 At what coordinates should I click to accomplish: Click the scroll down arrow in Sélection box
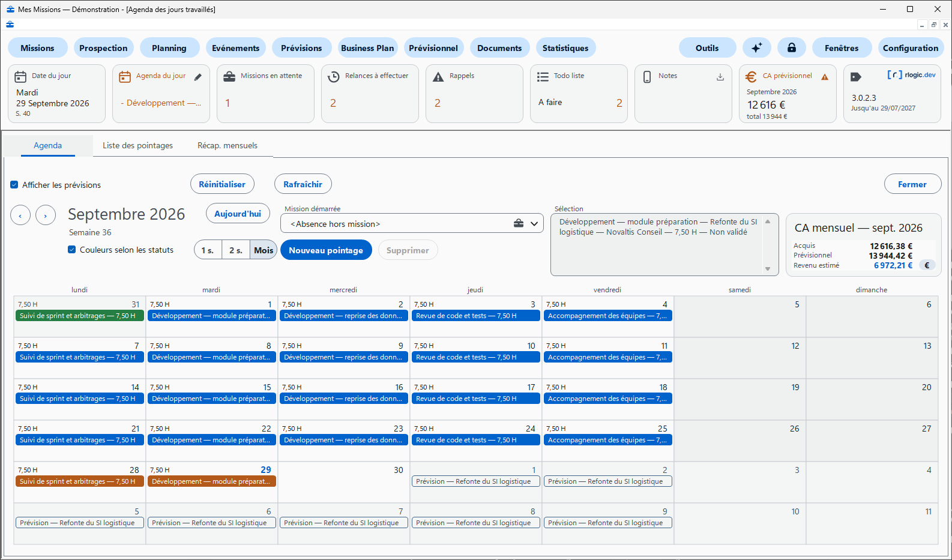768,269
